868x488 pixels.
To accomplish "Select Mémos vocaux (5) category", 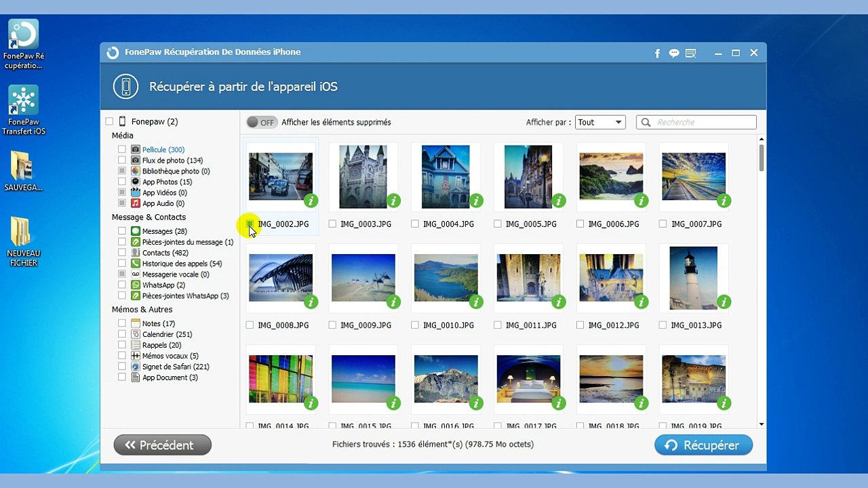I will [x=170, y=356].
